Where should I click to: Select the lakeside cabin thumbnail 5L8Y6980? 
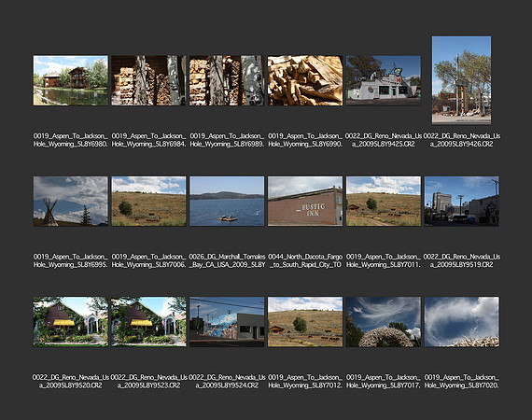(71, 80)
